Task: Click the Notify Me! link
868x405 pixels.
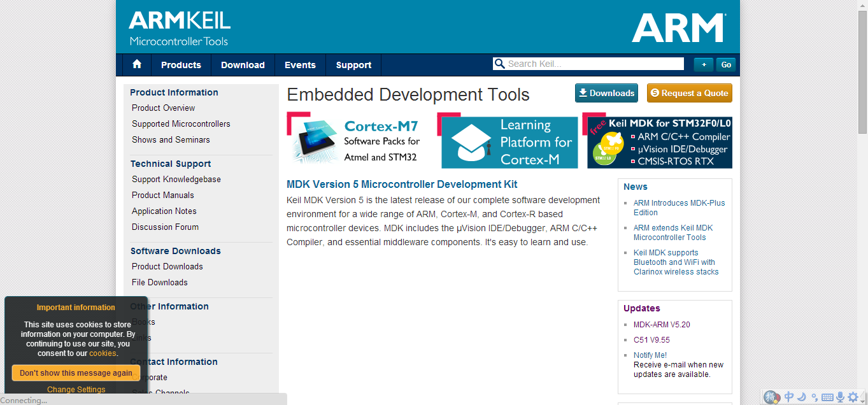Action: [650, 355]
